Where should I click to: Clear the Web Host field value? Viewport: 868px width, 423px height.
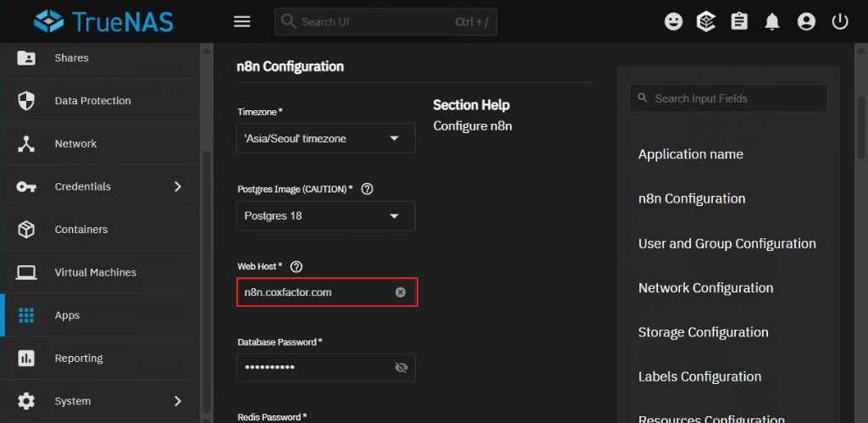click(x=401, y=292)
